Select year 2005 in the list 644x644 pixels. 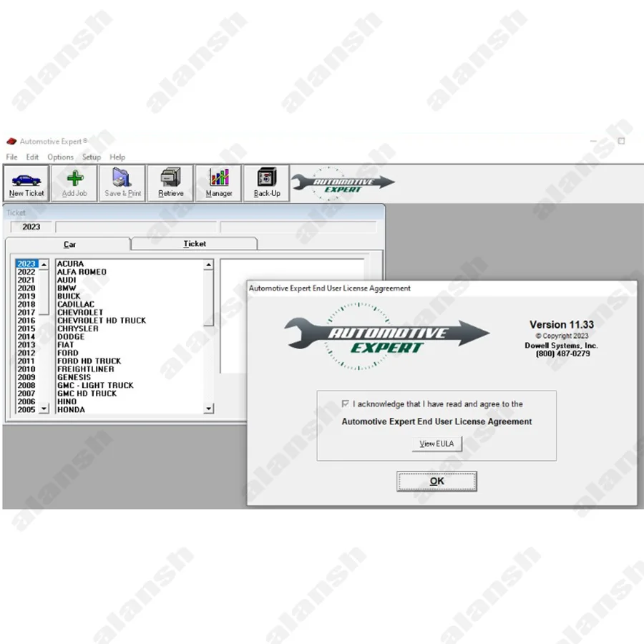pos(27,409)
